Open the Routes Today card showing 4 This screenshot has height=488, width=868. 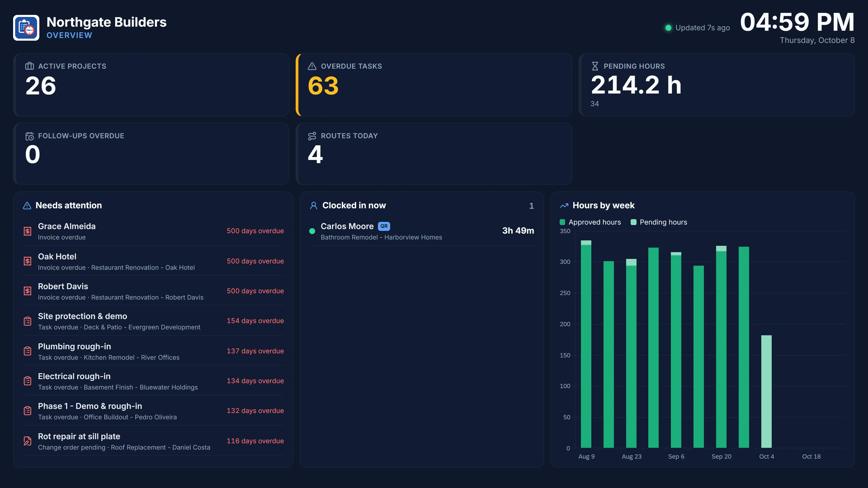[434, 154]
